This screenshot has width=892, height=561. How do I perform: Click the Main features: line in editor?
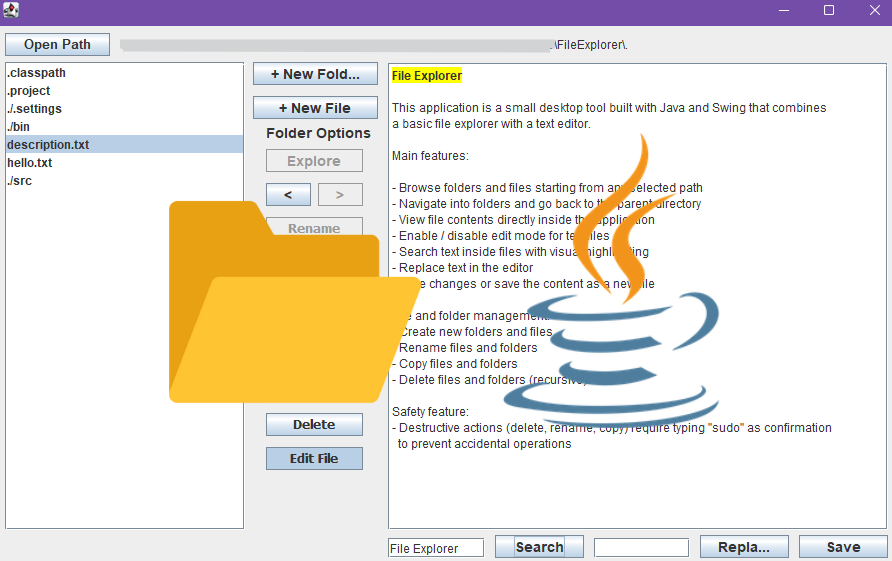pos(430,156)
